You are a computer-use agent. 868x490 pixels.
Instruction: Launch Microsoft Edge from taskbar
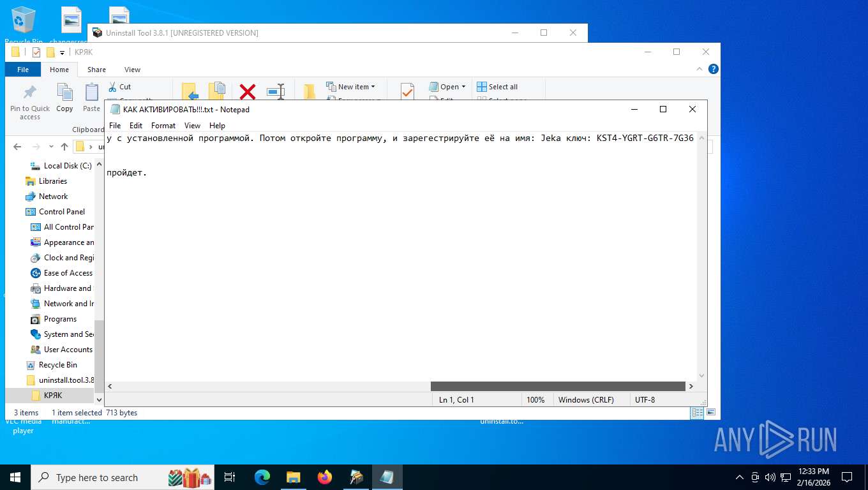(x=262, y=477)
